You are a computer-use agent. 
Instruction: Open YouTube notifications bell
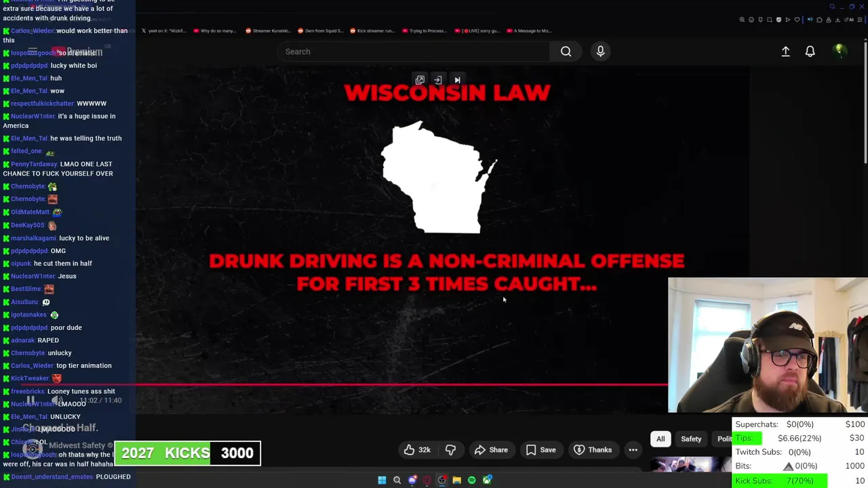pos(810,52)
